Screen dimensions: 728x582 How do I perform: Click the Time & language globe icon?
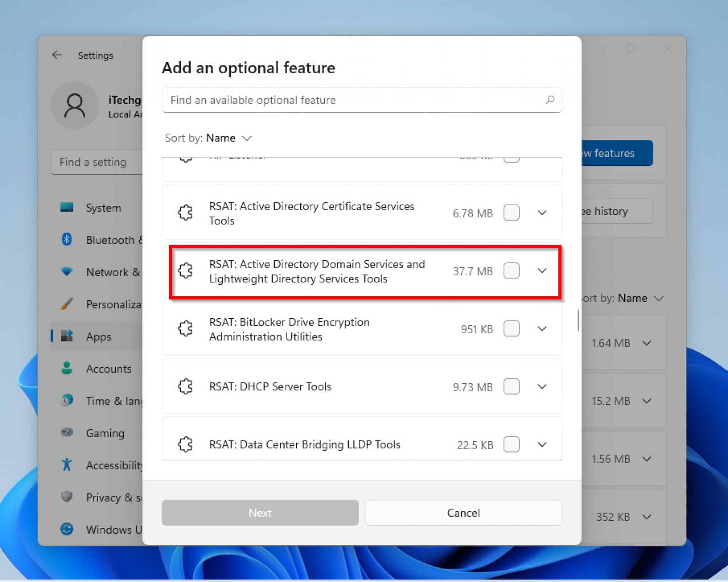coord(67,400)
